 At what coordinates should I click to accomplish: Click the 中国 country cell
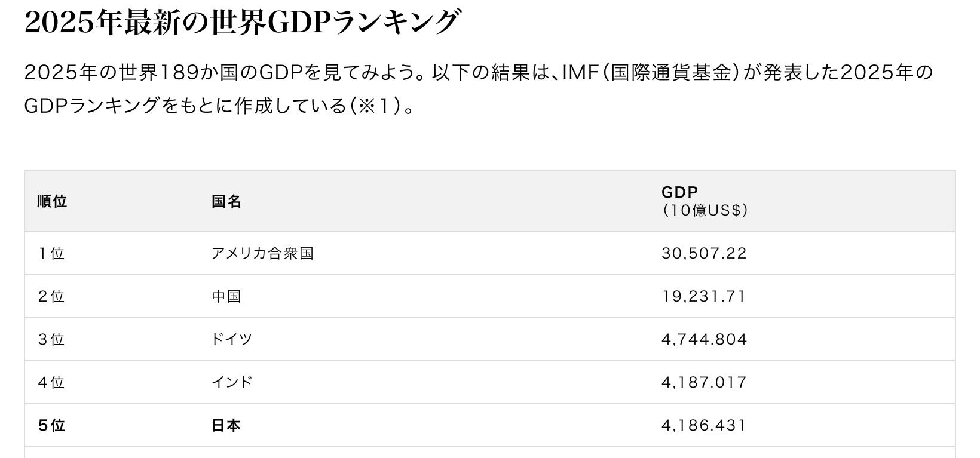pos(226,296)
